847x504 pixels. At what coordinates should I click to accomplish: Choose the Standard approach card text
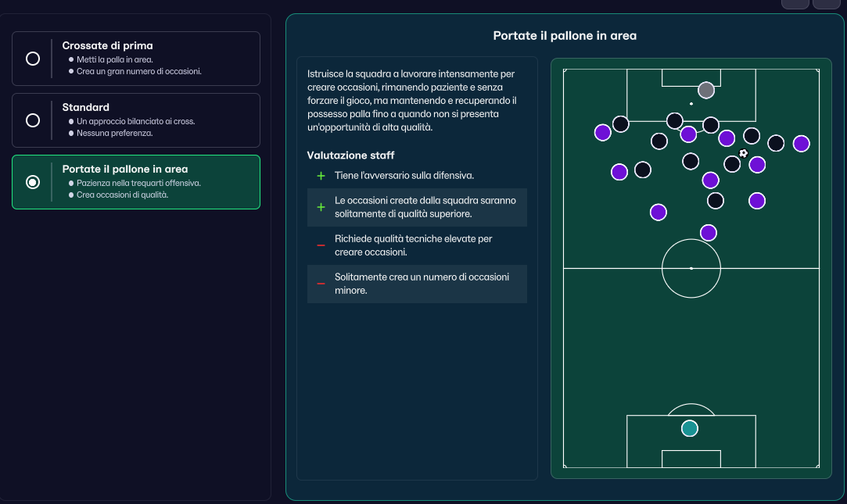[x=85, y=107]
